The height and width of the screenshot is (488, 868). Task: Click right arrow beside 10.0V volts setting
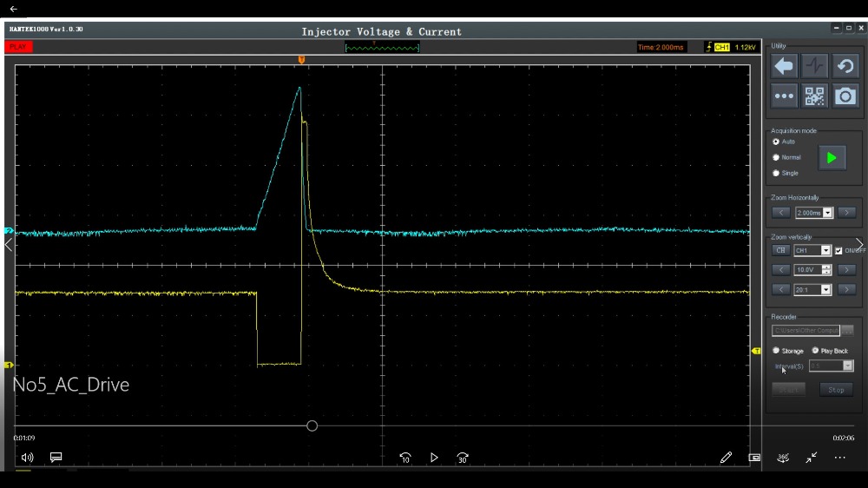coord(846,270)
